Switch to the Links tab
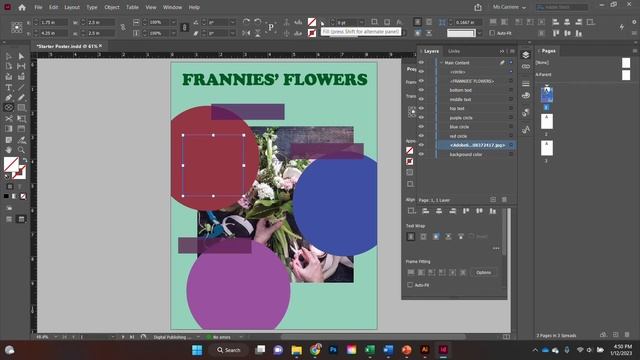The width and height of the screenshot is (640, 360). [x=454, y=51]
